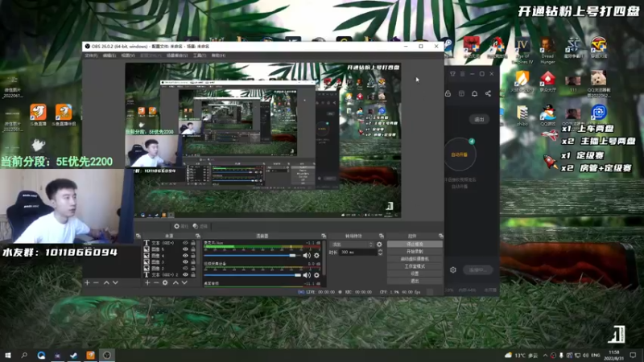Open Steam from the taskbar
This screenshot has width=644, height=362.
[x=74, y=355]
